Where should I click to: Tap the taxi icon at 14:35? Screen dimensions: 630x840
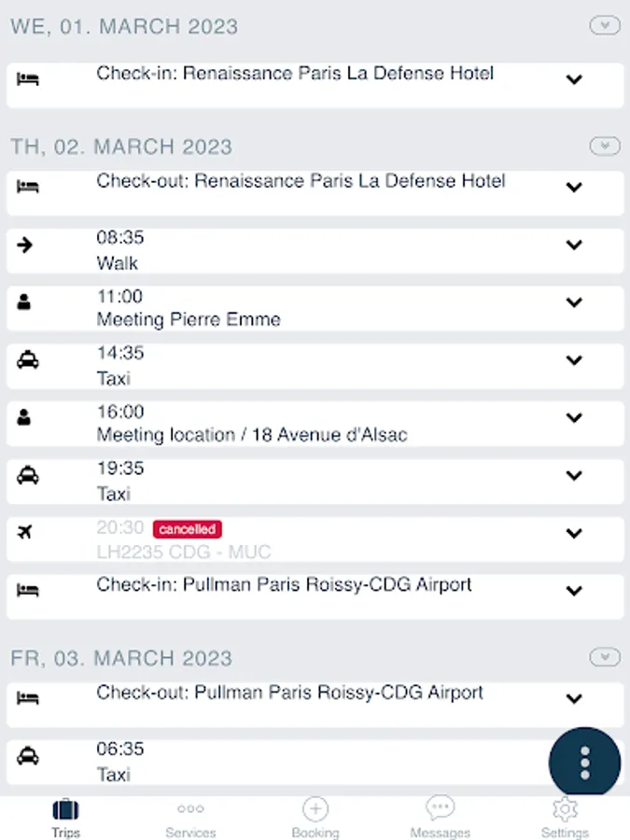[28, 360]
